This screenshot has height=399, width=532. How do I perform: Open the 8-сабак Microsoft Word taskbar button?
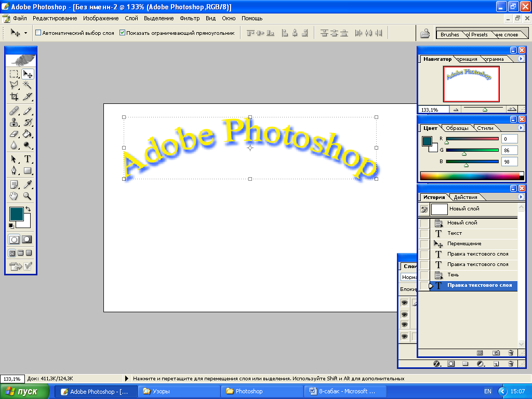tap(345, 392)
